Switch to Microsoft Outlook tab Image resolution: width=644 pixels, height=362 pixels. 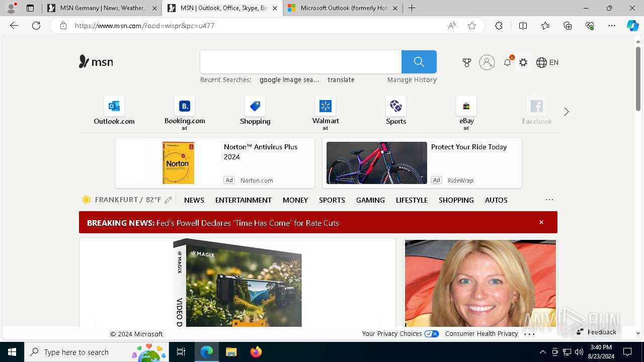tap(342, 8)
